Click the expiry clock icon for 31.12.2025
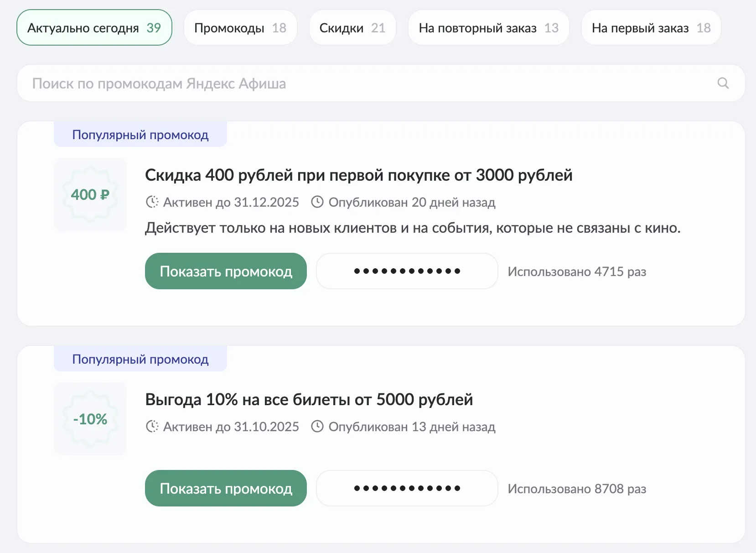The image size is (756, 553). click(152, 202)
